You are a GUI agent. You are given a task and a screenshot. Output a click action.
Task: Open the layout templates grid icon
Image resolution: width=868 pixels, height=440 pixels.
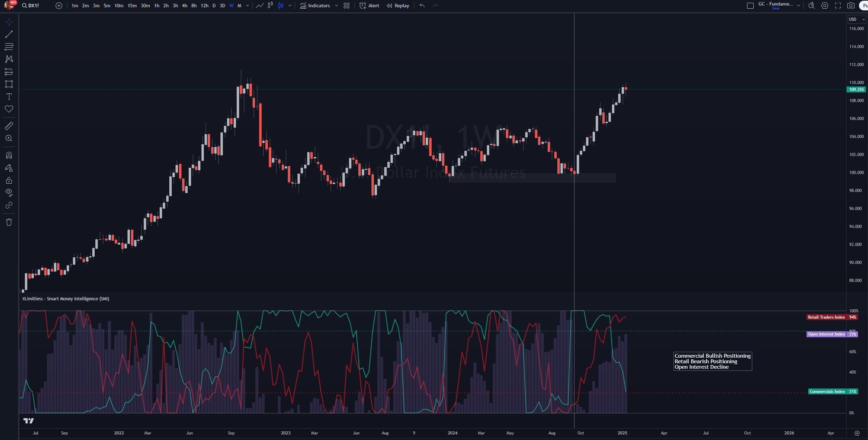coord(347,6)
